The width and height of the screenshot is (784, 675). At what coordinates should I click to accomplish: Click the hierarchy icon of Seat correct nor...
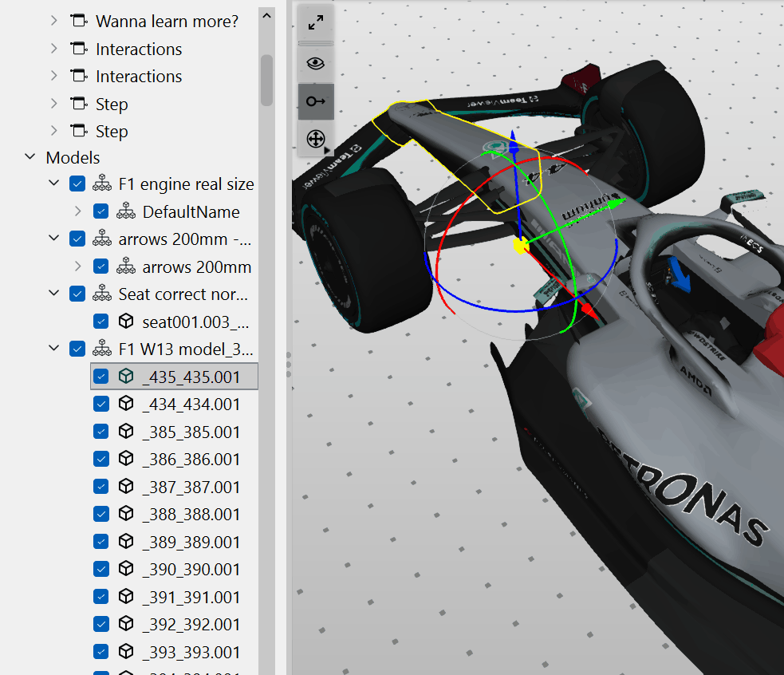pos(102,294)
